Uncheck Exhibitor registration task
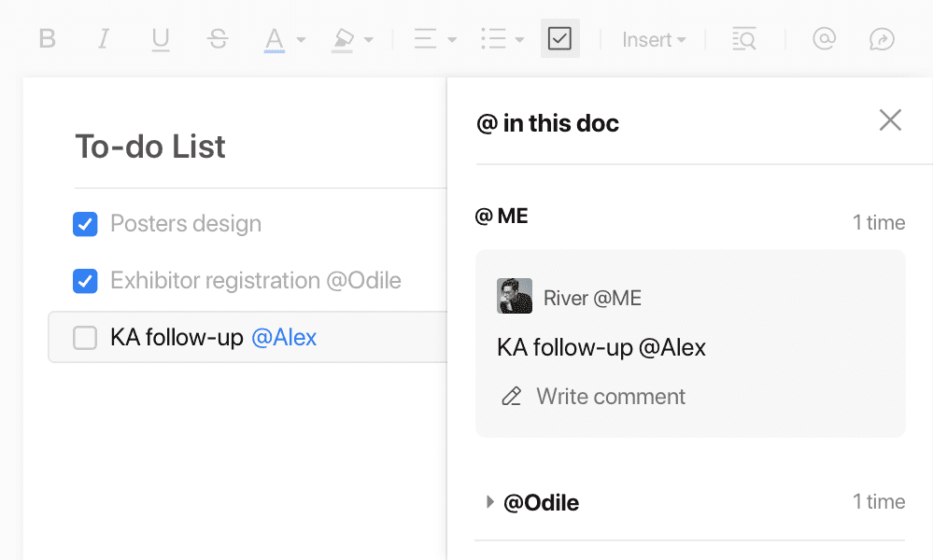 click(85, 281)
